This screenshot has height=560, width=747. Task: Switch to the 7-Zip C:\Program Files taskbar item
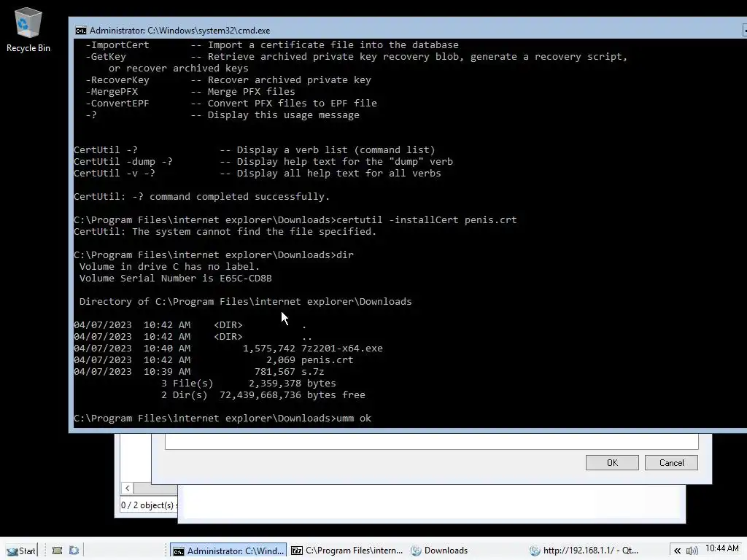pos(347,551)
